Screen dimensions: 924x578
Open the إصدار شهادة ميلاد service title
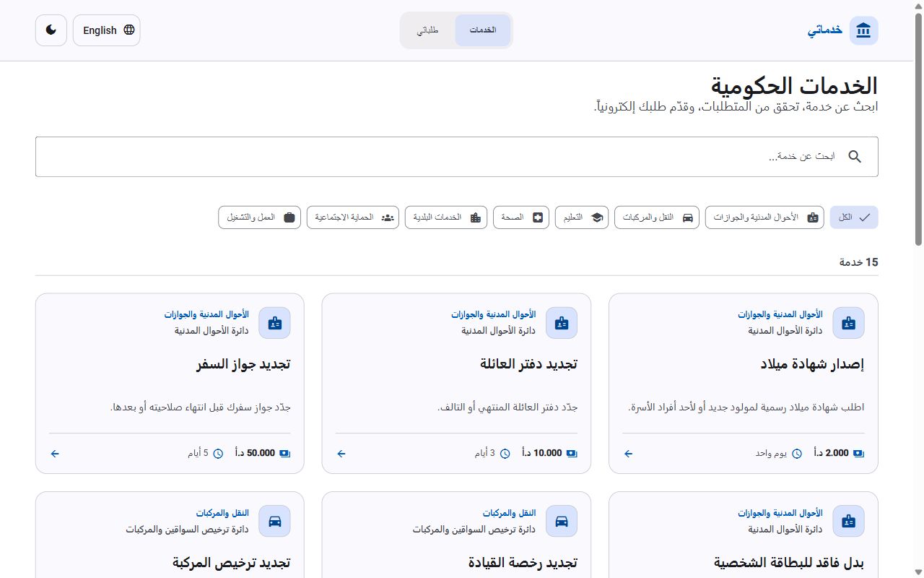(812, 364)
